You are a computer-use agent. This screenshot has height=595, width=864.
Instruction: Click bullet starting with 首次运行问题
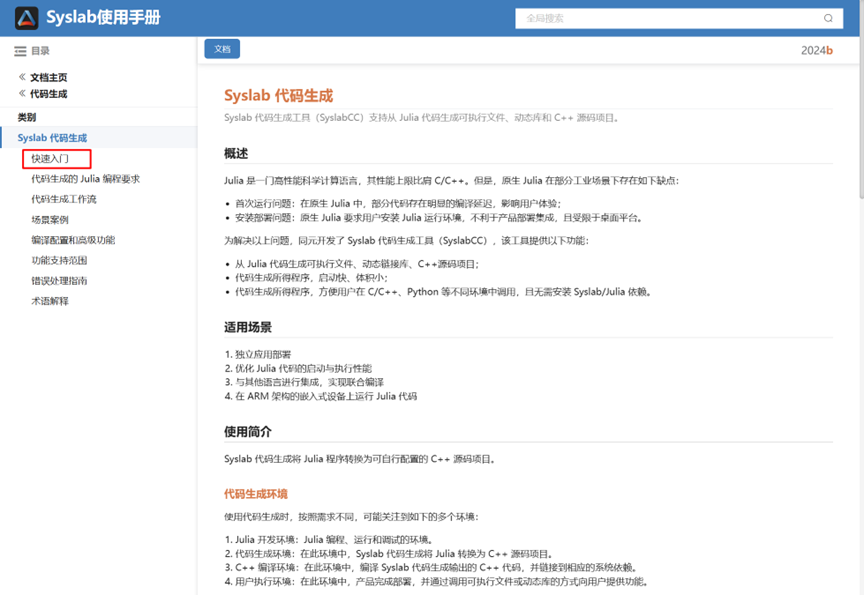coord(398,204)
